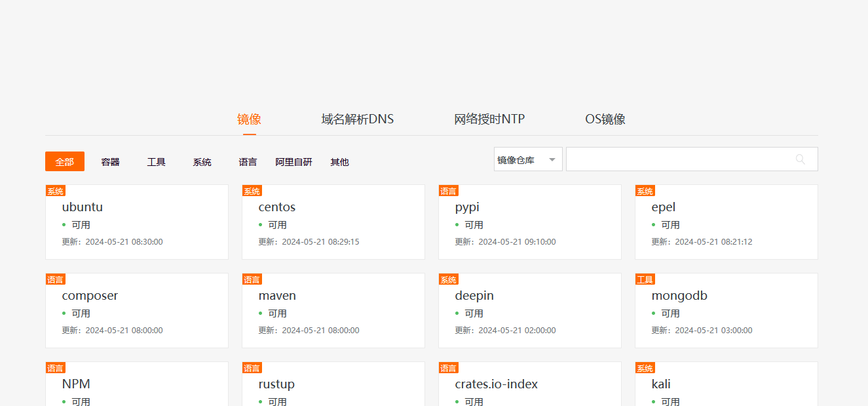Click pypi update time 2024-05-21 09:10:00

tap(518, 242)
